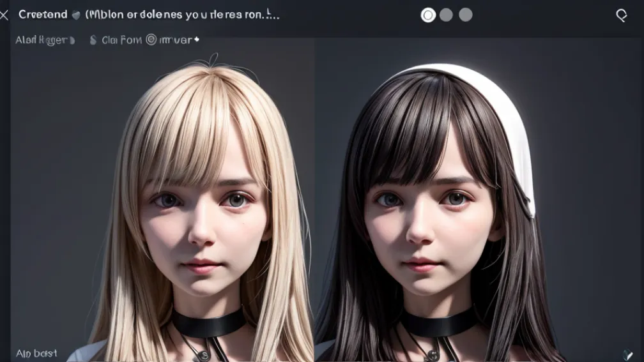Viewport: 644px width, 362px height.
Task: Click the small icon after "Alad Hager"
Action: coord(72,40)
